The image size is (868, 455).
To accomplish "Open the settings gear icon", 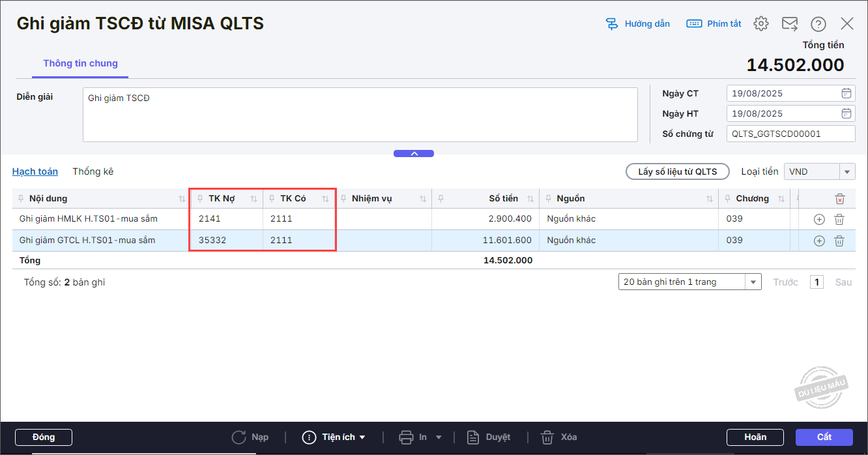I will pyautogui.click(x=760, y=24).
